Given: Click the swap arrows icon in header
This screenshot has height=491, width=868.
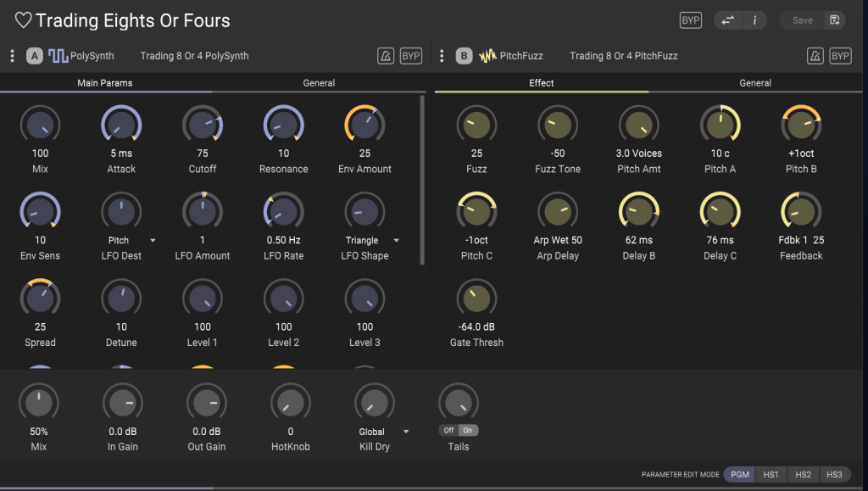Looking at the screenshot, I should (727, 20).
